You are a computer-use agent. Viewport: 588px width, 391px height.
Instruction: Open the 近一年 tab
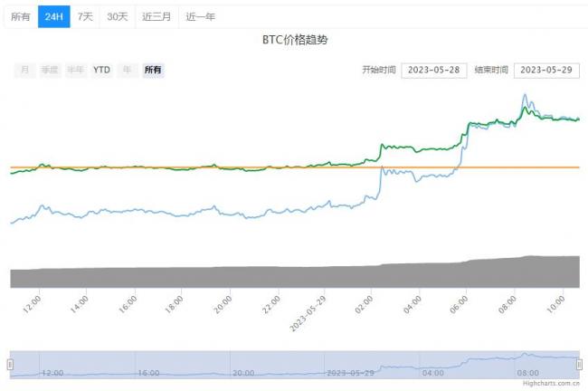pos(200,16)
